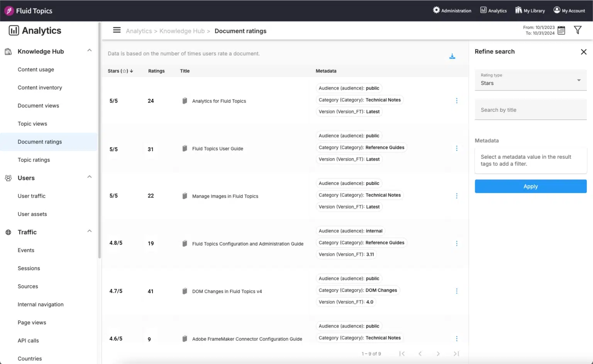Select Topic ratings in the sidebar
This screenshot has width=593, height=364.
[34, 160]
